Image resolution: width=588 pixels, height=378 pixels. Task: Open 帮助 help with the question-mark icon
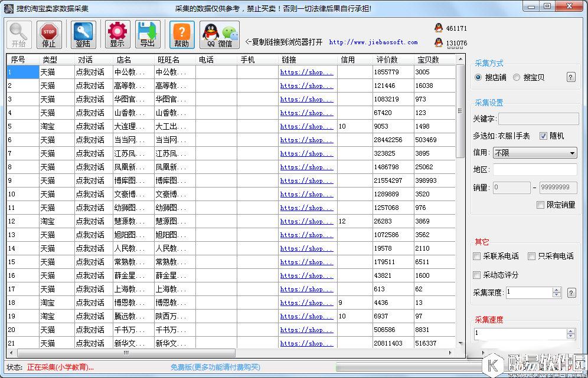tap(182, 34)
